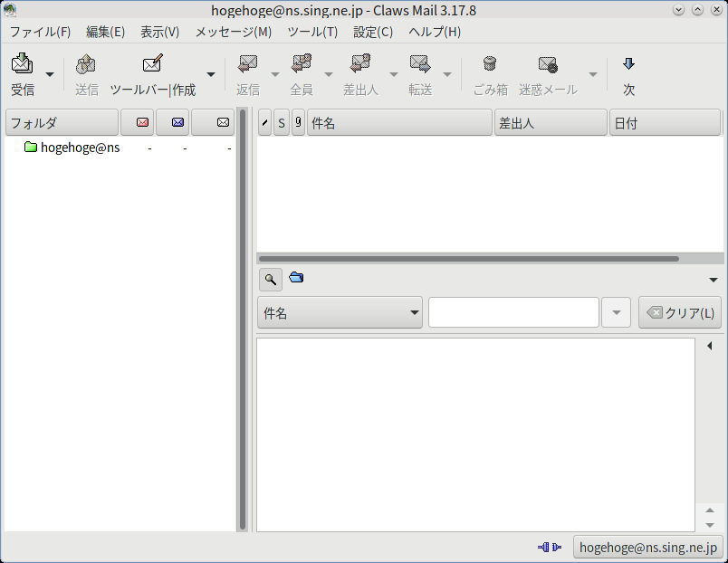Click the message view scroll down arrow
The width and height of the screenshot is (728, 563).
(x=709, y=525)
